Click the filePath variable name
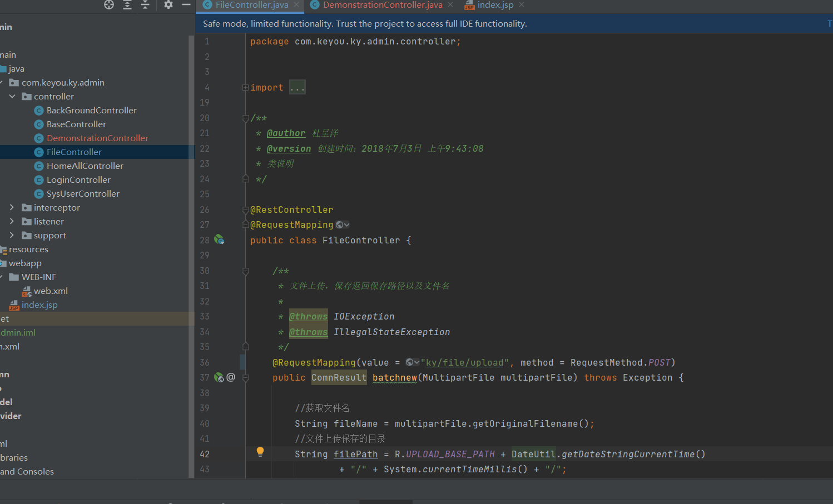The image size is (833, 504). (x=355, y=454)
